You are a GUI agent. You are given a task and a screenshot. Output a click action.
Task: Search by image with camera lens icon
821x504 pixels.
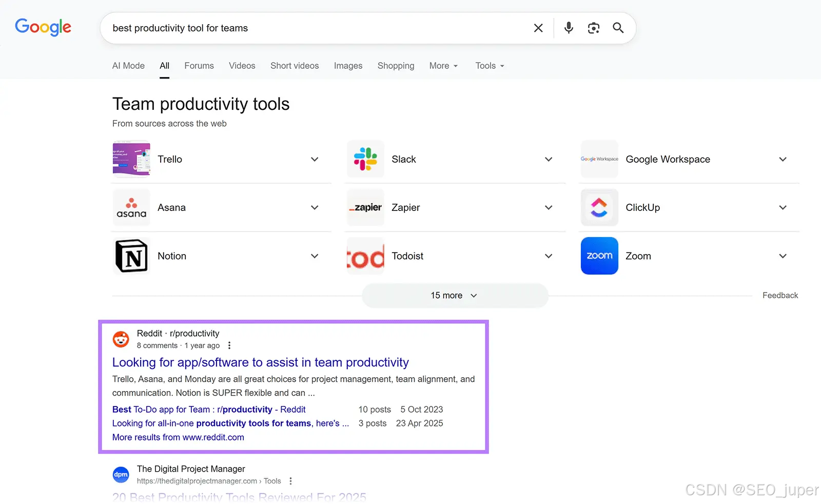(594, 28)
